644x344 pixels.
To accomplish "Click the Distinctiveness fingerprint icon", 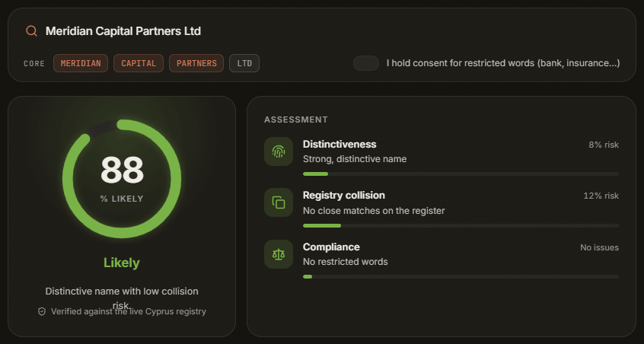I will click(x=279, y=151).
